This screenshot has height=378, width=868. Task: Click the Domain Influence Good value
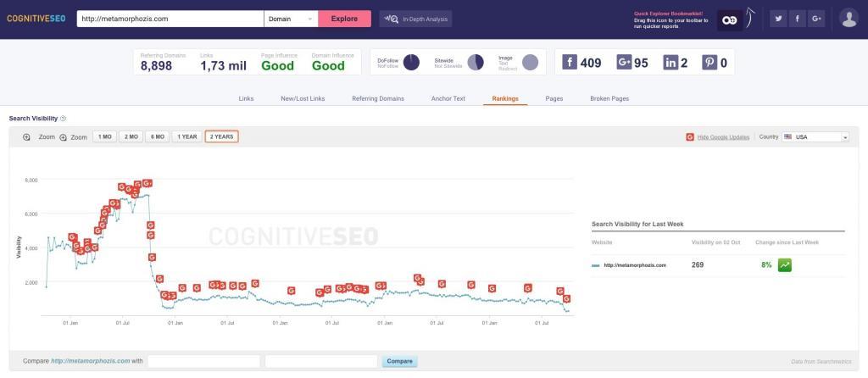pos(328,66)
